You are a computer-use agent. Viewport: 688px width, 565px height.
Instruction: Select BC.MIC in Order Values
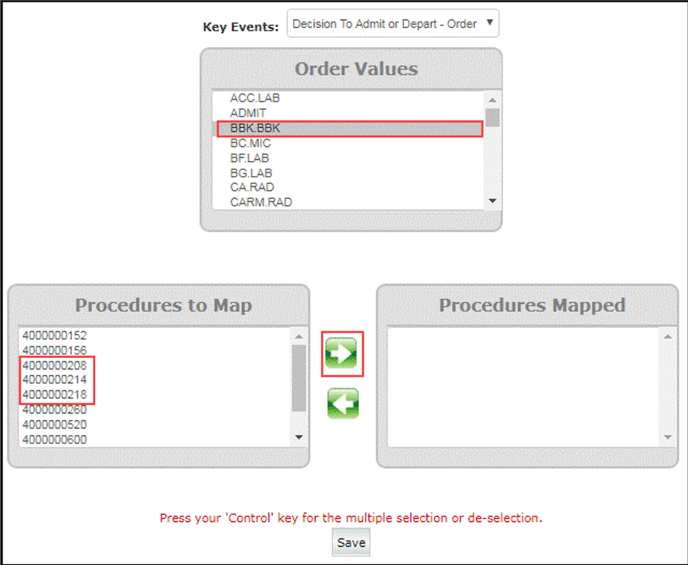point(350,143)
